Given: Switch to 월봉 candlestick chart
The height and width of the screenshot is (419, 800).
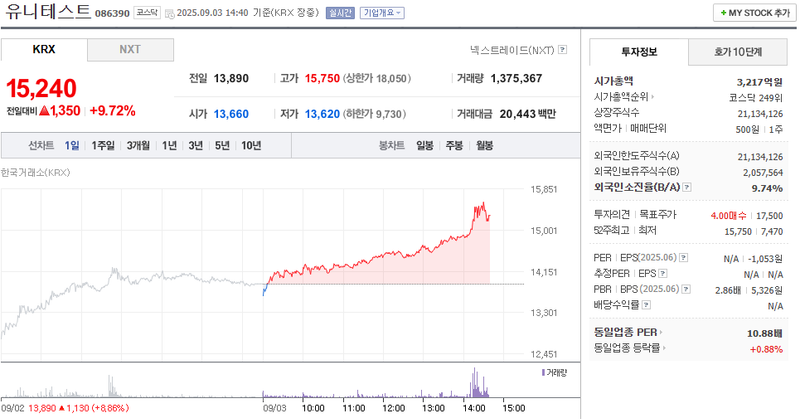Looking at the screenshot, I should tap(485, 145).
